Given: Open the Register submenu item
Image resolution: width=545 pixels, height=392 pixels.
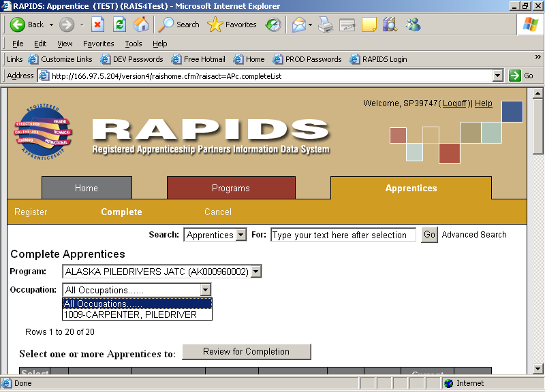Looking at the screenshot, I should (31, 212).
